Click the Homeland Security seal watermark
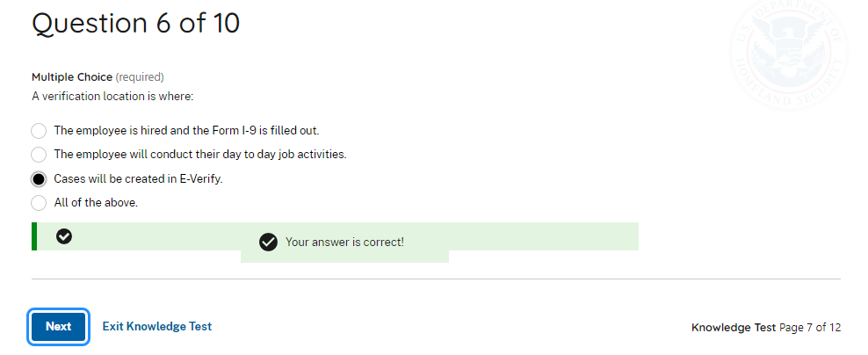This screenshot has width=868, height=355. (790, 54)
